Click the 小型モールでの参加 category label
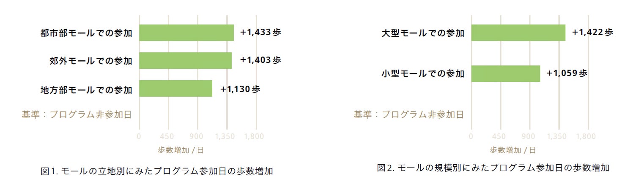The height and width of the screenshot is (190, 644). click(423, 74)
